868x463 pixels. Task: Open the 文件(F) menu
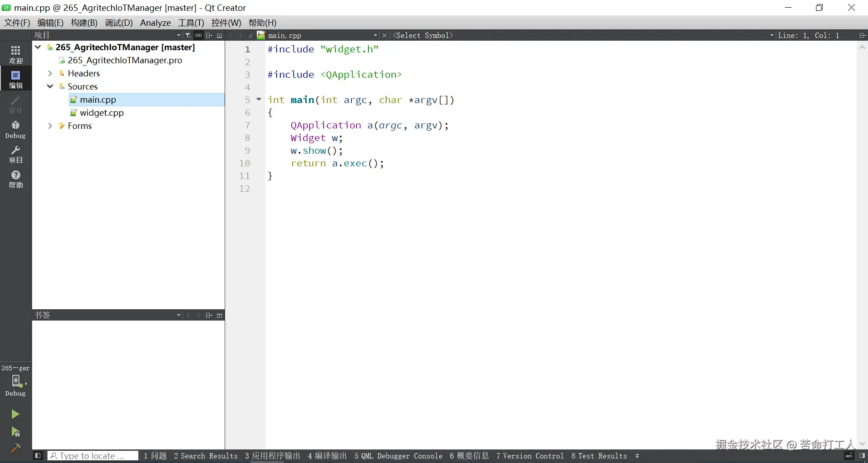click(17, 23)
